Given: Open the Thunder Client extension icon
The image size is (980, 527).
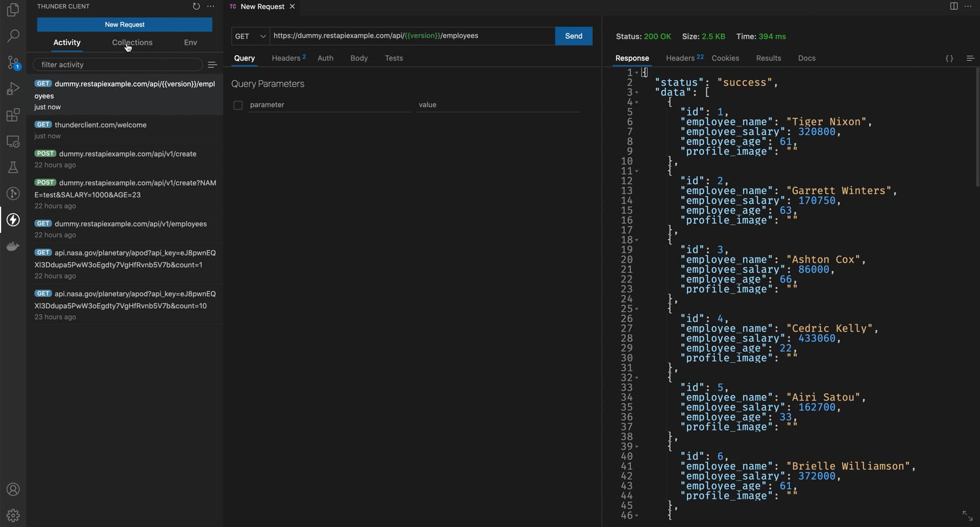Looking at the screenshot, I should [13, 220].
